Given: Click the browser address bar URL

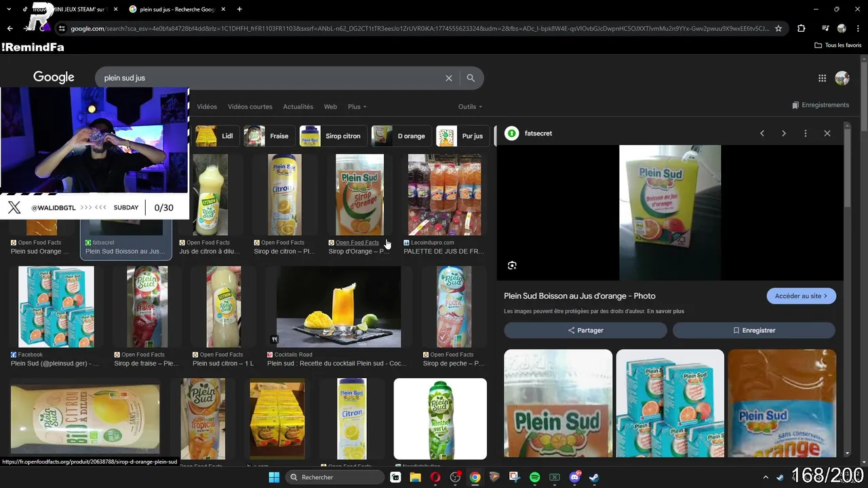Looking at the screenshot, I should click(x=420, y=28).
